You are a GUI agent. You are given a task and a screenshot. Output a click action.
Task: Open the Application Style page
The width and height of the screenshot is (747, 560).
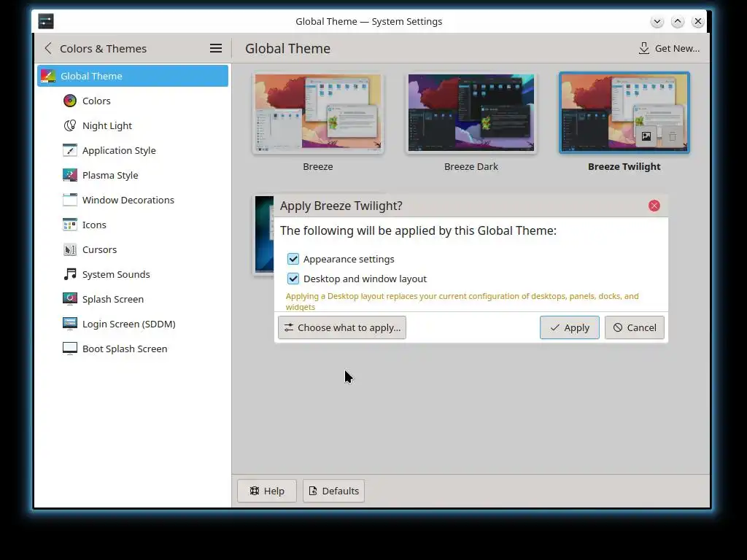tap(133, 150)
